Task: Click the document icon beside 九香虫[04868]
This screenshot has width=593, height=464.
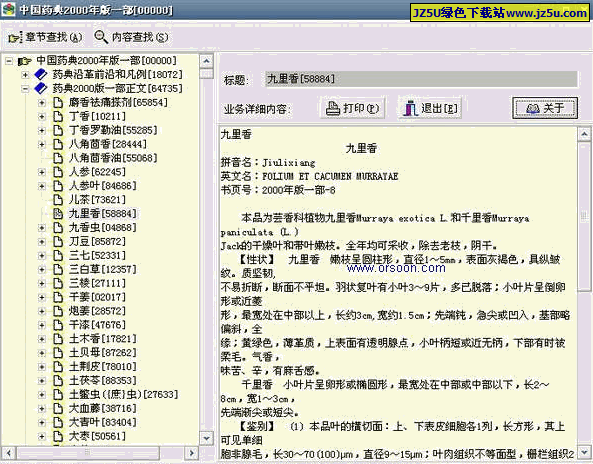Action: click(x=58, y=228)
